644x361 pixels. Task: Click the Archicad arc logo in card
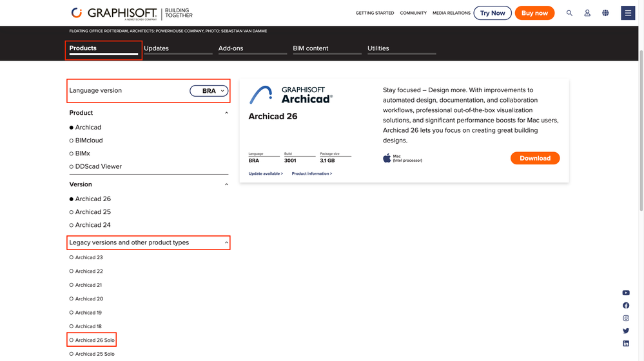click(261, 95)
